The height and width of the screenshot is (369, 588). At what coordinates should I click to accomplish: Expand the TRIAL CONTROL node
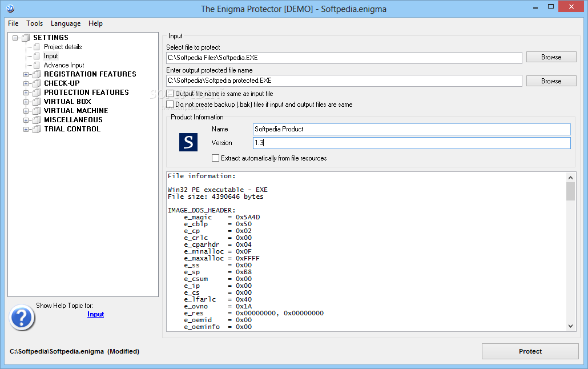coord(26,130)
